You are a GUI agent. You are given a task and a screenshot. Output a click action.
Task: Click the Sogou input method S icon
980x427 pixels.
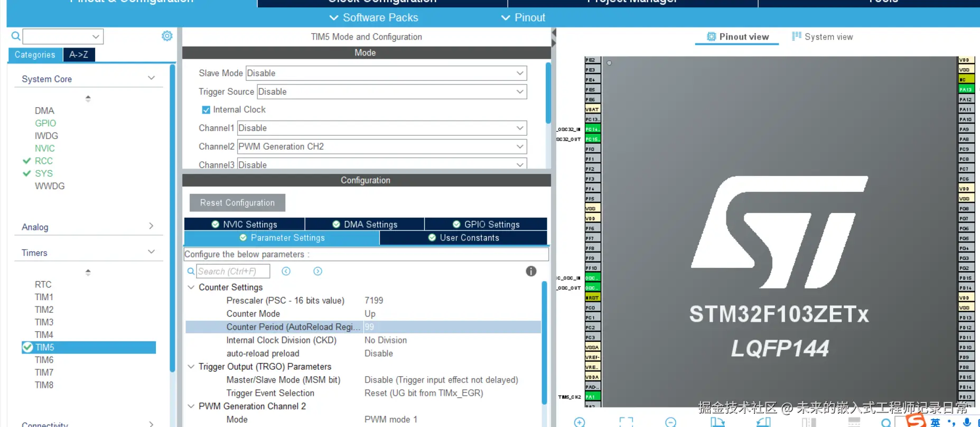pyautogui.click(x=916, y=420)
